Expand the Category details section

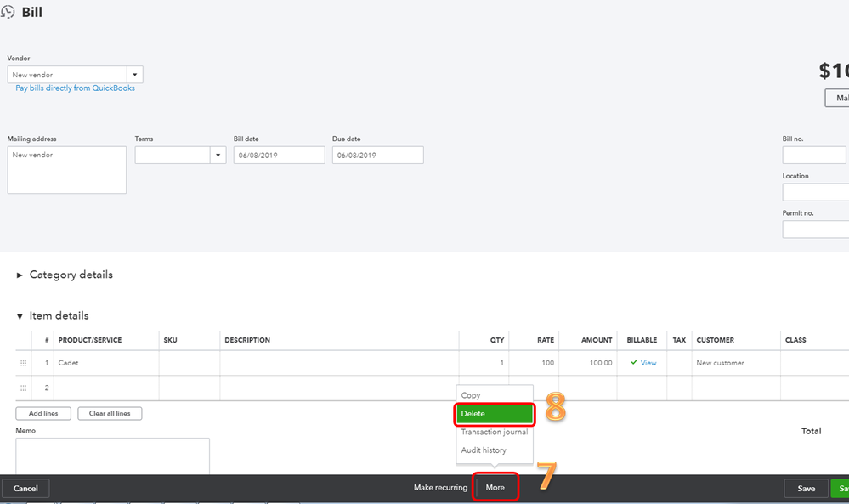[x=20, y=275]
